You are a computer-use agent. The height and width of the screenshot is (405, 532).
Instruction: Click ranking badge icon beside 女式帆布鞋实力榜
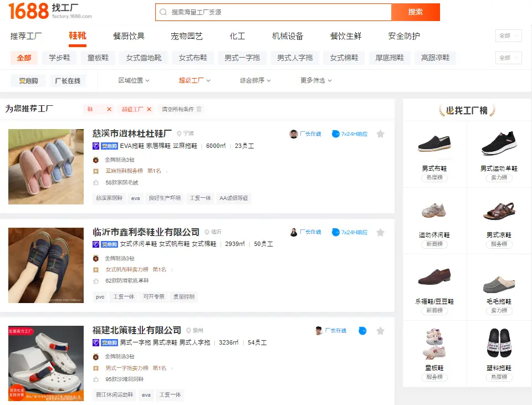tap(96, 270)
